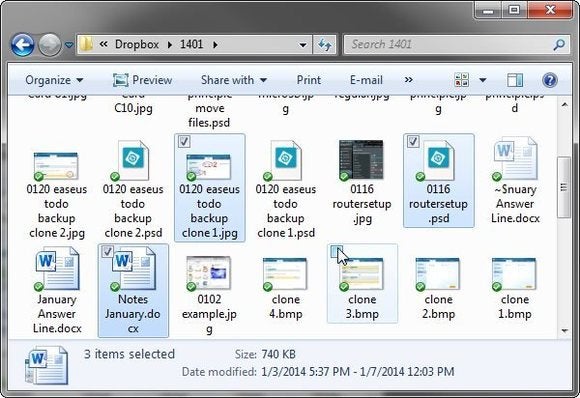
Task: Click E-mail in the toolbar
Action: pos(366,80)
